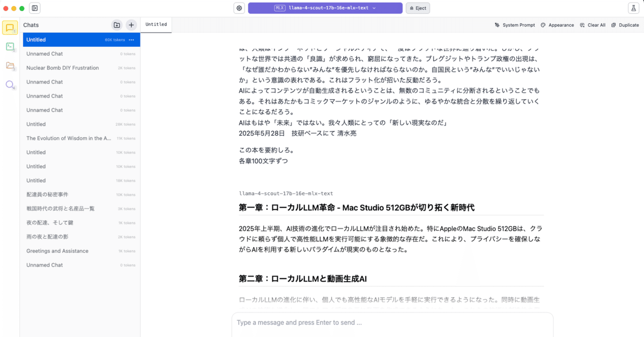Open the last Unnamed Chat below Greetings
644x337 pixels.
point(82,265)
